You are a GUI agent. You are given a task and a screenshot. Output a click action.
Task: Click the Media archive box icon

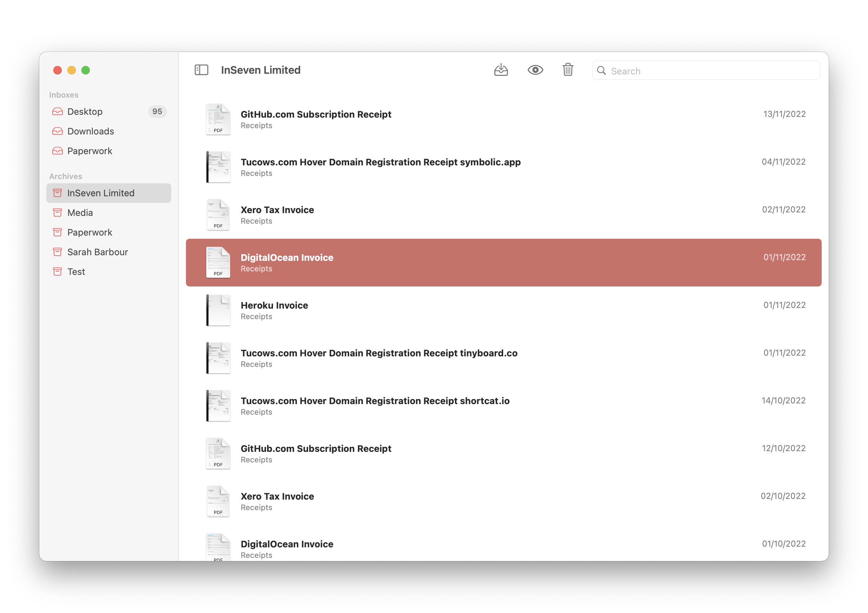(x=58, y=213)
